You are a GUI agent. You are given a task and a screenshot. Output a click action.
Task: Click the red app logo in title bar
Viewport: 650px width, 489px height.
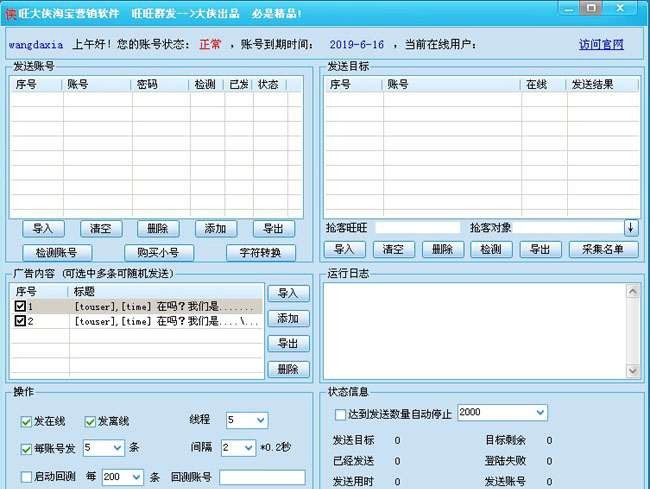(10, 12)
